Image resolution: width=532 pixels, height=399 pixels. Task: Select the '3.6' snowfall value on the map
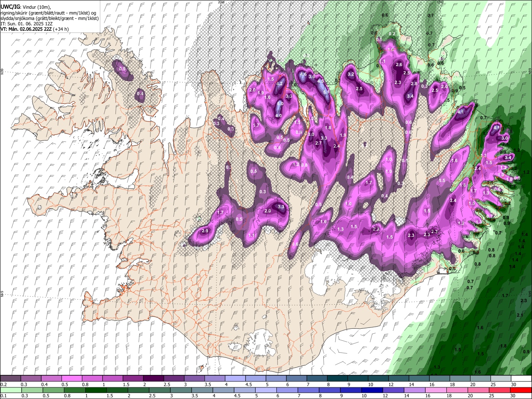click(x=312, y=77)
